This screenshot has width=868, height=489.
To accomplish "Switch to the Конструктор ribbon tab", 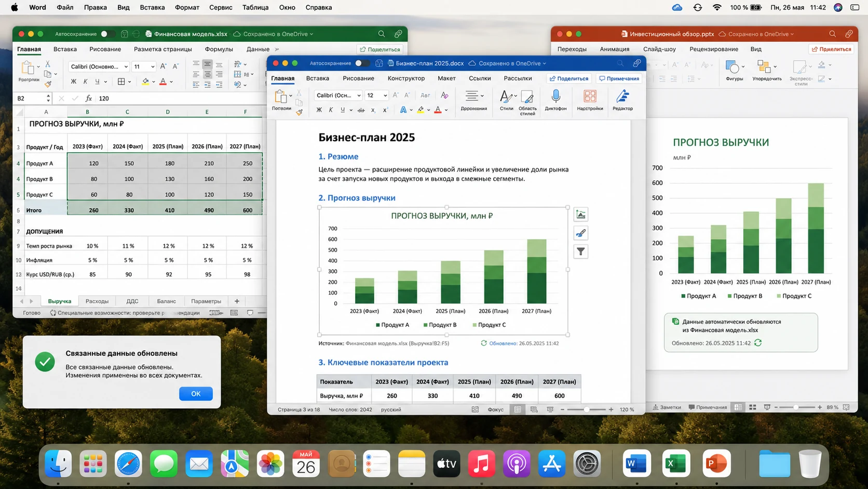I will [x=406, y=78].
